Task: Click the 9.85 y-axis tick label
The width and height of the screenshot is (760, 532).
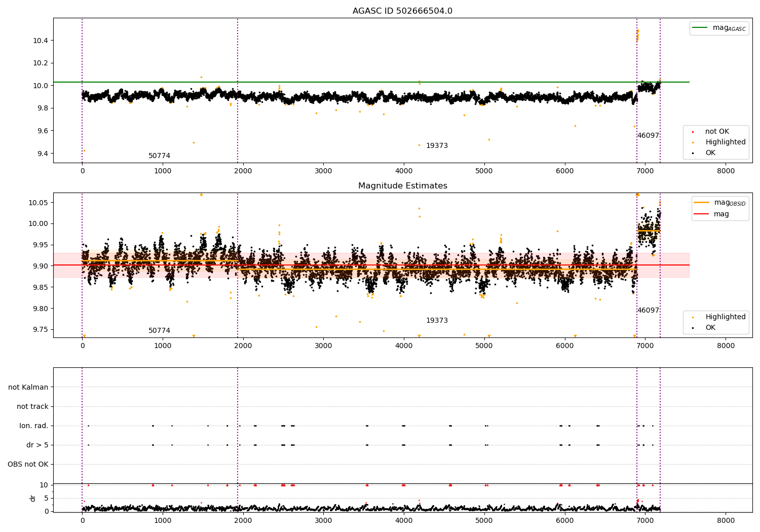Action: pyautogui.click(x=40, y=288)
